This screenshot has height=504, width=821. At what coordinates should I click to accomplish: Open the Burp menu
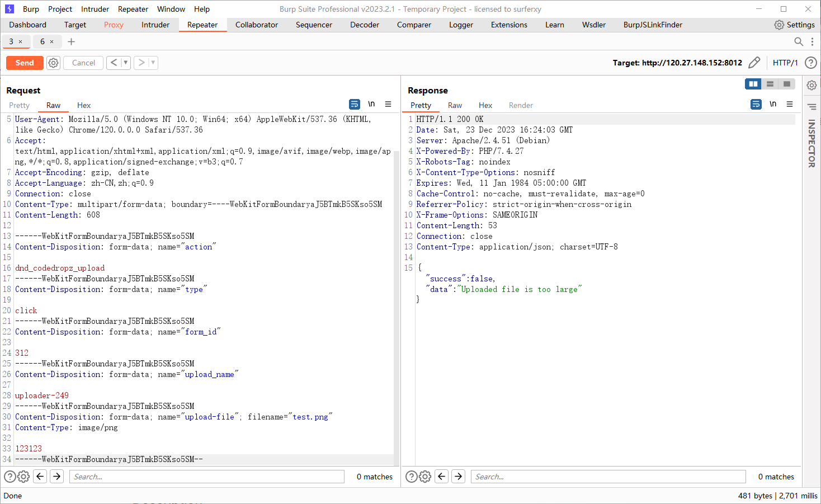coord(31,9)
